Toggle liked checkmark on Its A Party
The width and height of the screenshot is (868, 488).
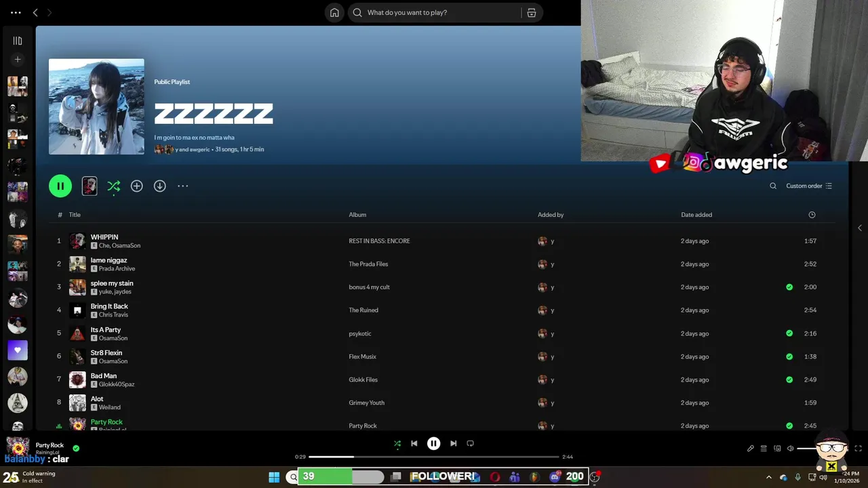point(789,333)
